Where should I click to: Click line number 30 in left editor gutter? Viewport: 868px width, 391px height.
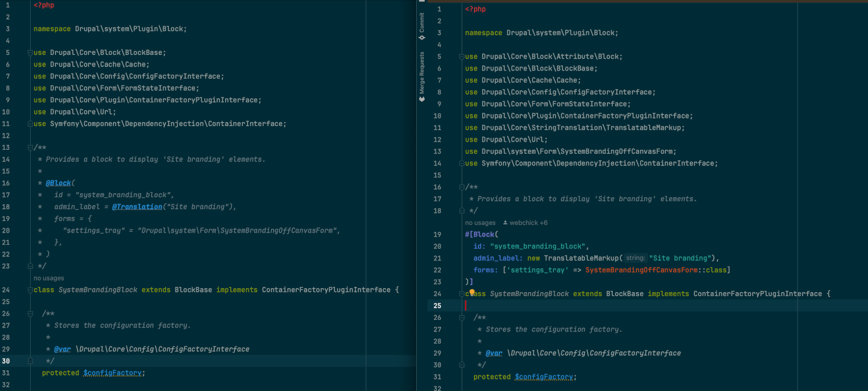[6, 361]
